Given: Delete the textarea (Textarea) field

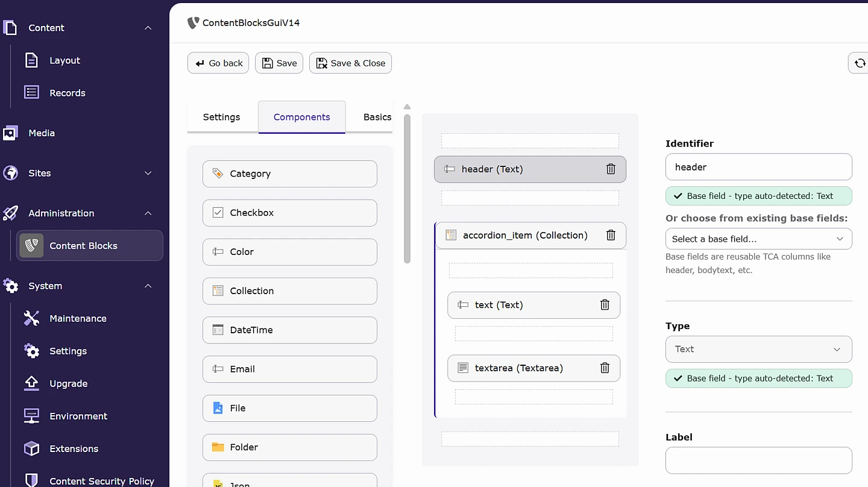Looking at the screenshot, I should click(605, 368).
